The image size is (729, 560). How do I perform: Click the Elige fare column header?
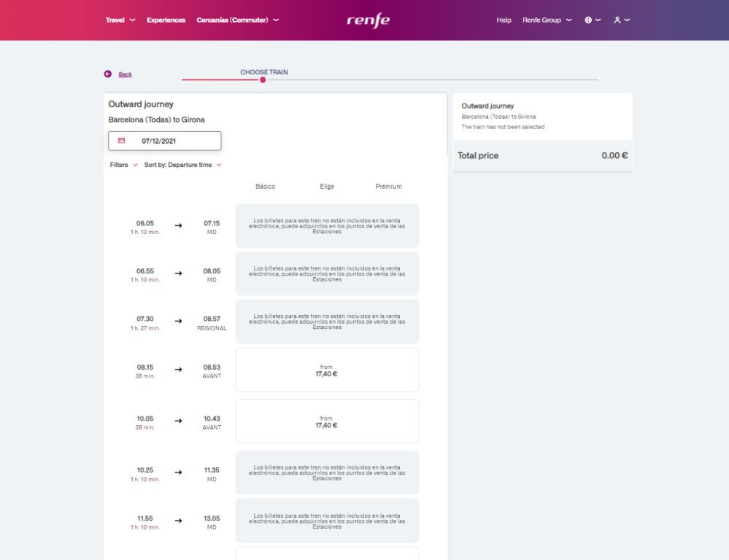pyautogui.click(x=327, y=187)
